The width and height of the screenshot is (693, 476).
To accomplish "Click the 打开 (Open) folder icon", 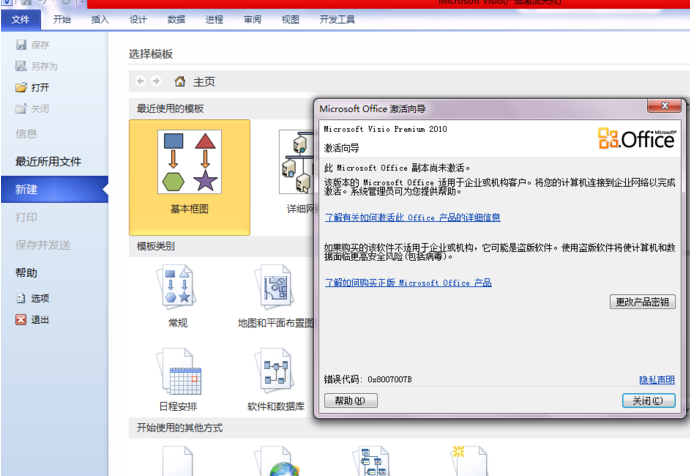I will click(21, 87).
